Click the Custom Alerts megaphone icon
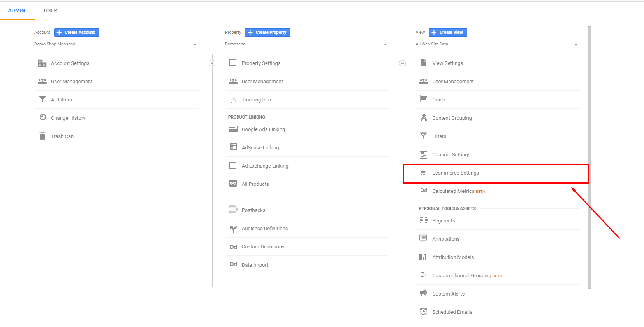This screenshot has width=644, height=327. coord(423,293)
